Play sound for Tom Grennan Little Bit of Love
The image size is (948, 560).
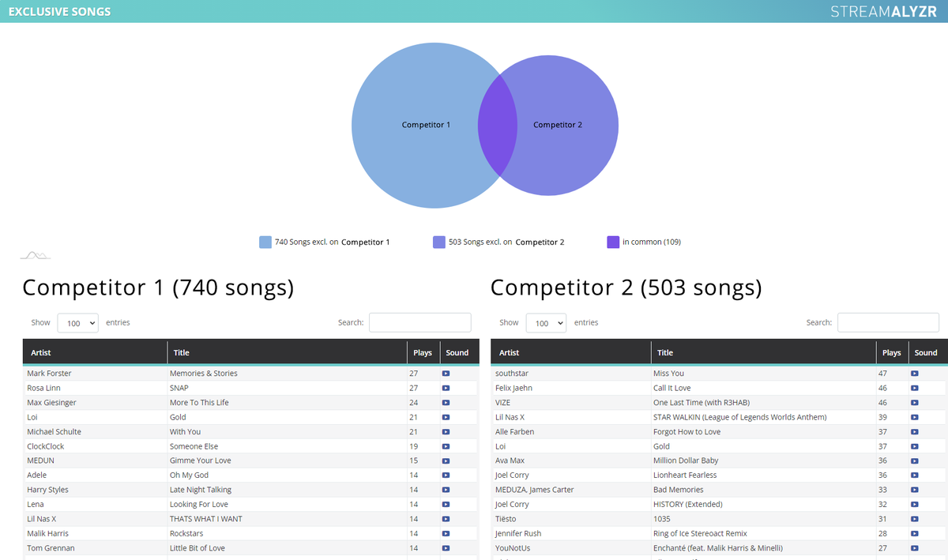point(446,548)
